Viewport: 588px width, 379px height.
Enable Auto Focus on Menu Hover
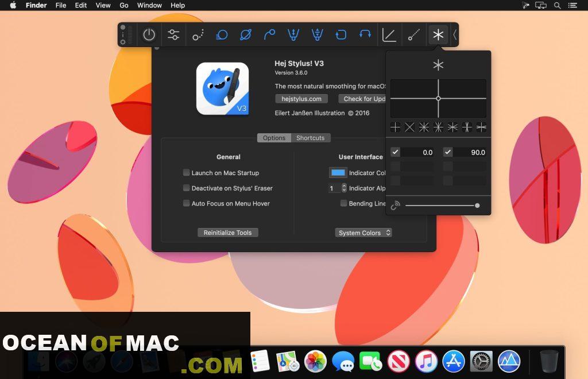[x=186, y=203]
